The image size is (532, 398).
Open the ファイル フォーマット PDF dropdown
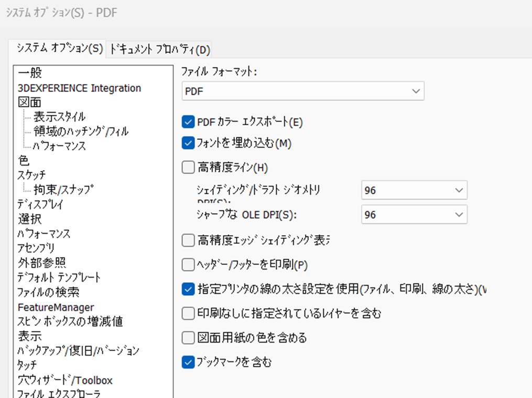point(302,91)
